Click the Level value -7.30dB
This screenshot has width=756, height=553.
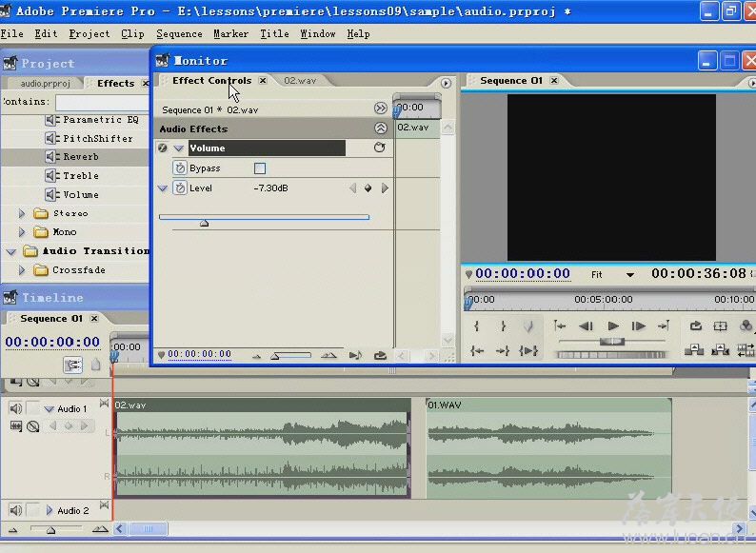tap(270, 188)
